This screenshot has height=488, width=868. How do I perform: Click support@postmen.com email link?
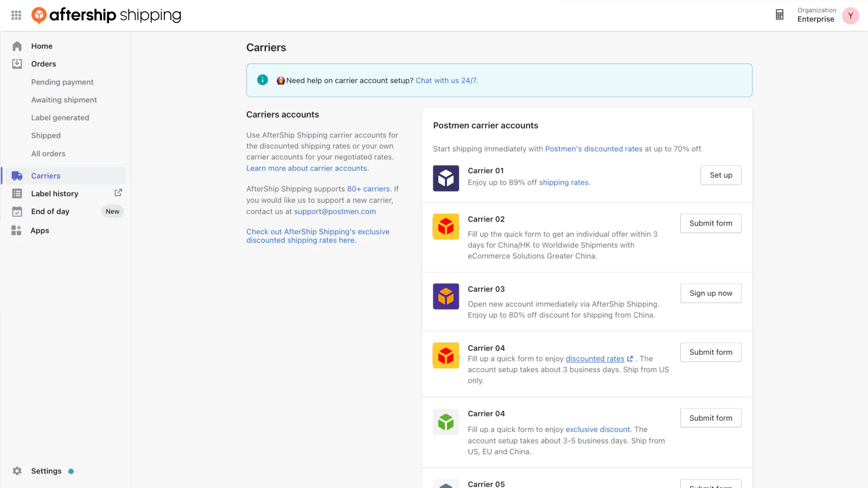coord(335,211)
